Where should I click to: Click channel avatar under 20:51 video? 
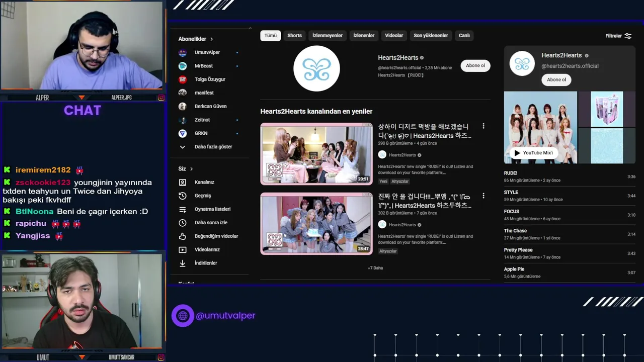382,155
